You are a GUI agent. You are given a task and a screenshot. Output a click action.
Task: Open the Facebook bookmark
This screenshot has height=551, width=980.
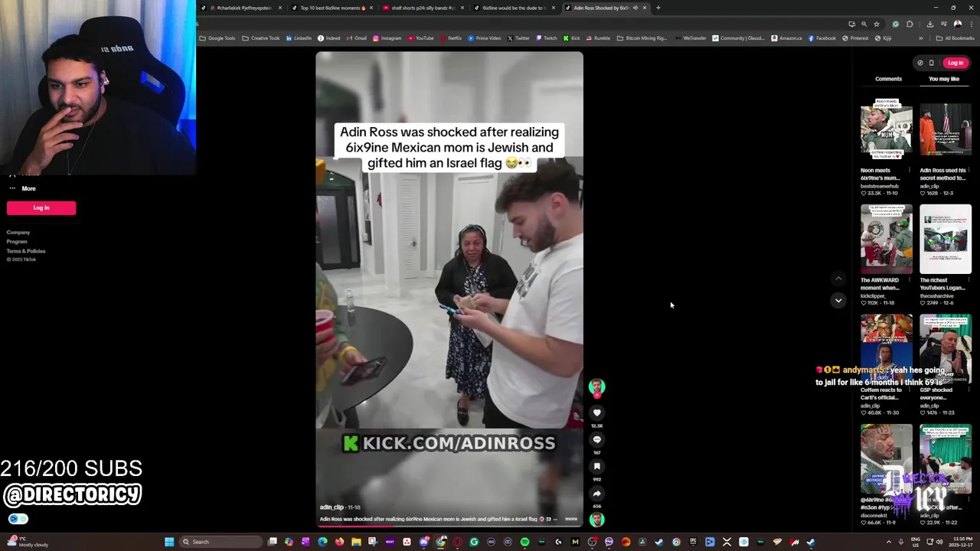(822, 38)
